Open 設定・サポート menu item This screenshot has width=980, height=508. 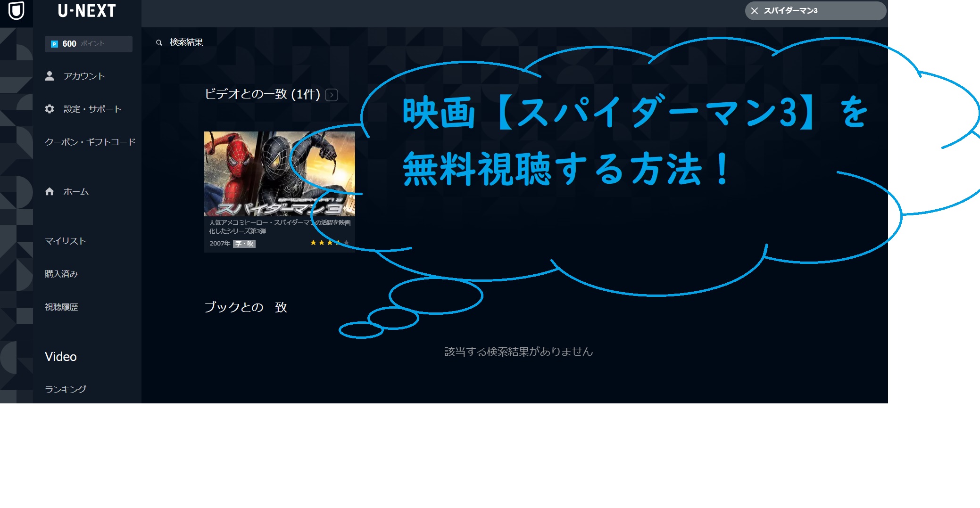[x=92, y=109]
